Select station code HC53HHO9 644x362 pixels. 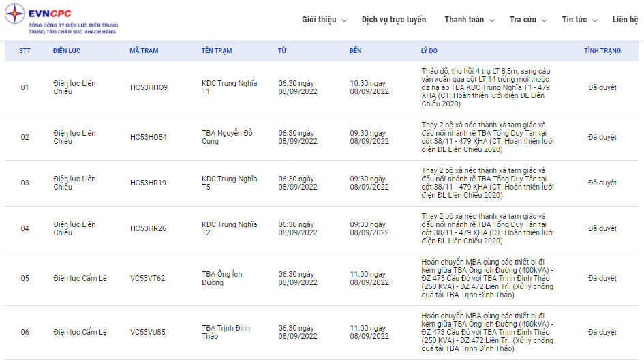149,87
